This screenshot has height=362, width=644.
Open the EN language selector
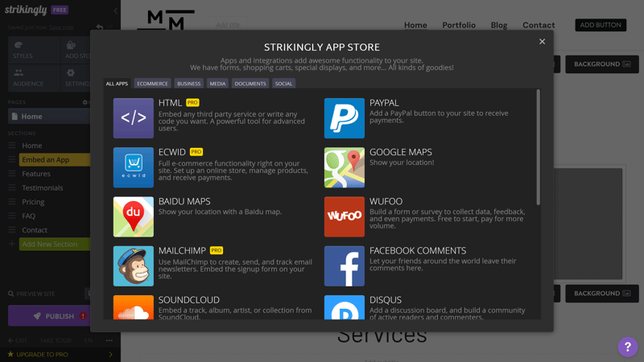click(x=89, y=340)
